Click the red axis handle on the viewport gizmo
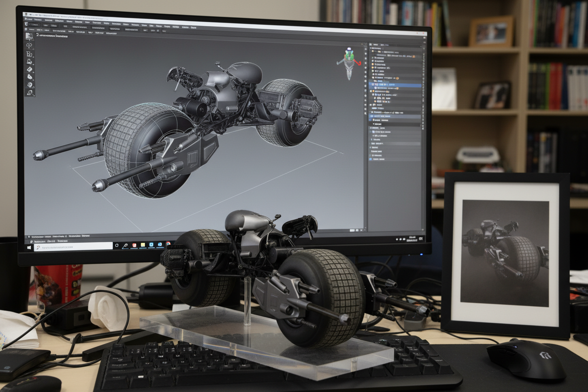Screen dimensions: 588x392 pyautogui.click(x=358, y=62)
